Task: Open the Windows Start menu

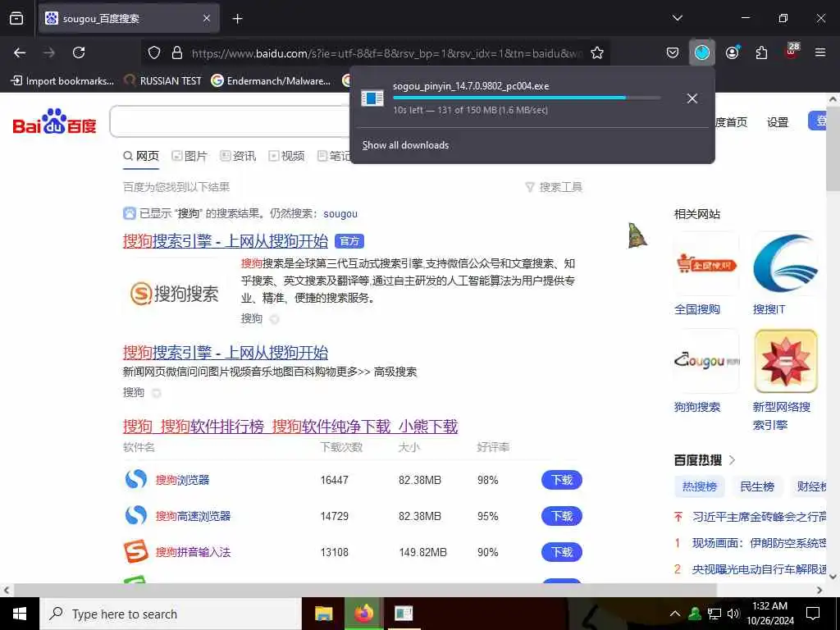Action: 20,614
